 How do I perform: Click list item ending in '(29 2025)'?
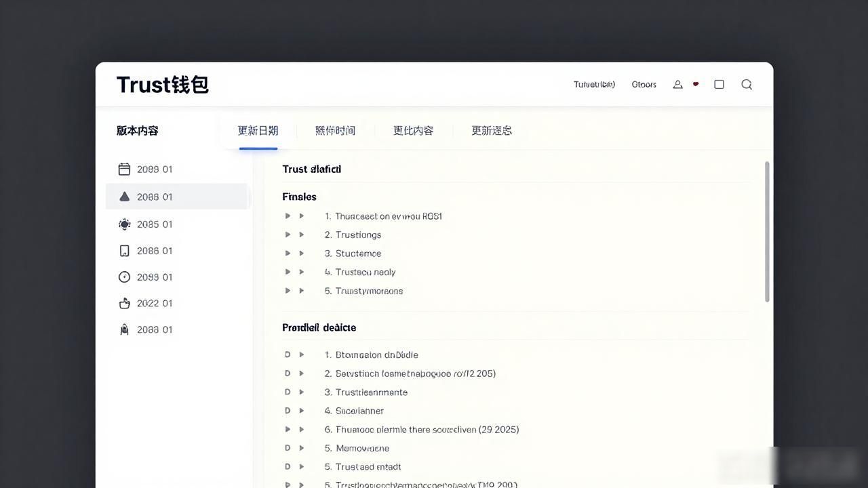pos(422,429)
